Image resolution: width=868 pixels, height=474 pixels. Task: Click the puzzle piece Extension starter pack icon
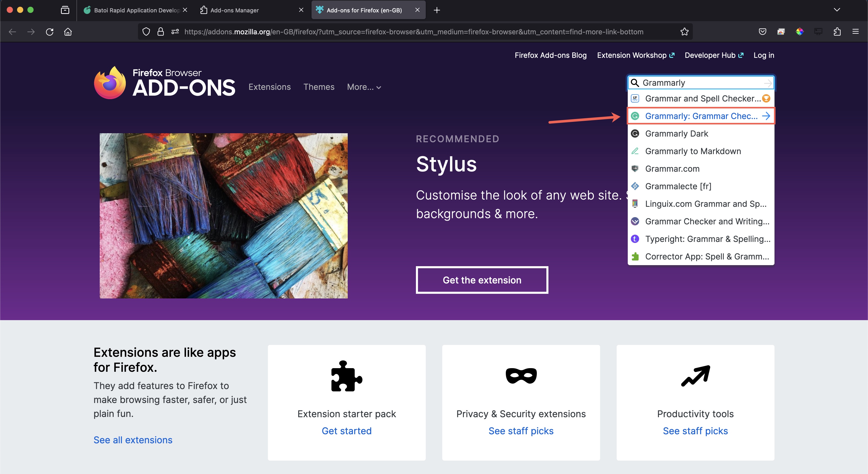(x=347, y=376)
